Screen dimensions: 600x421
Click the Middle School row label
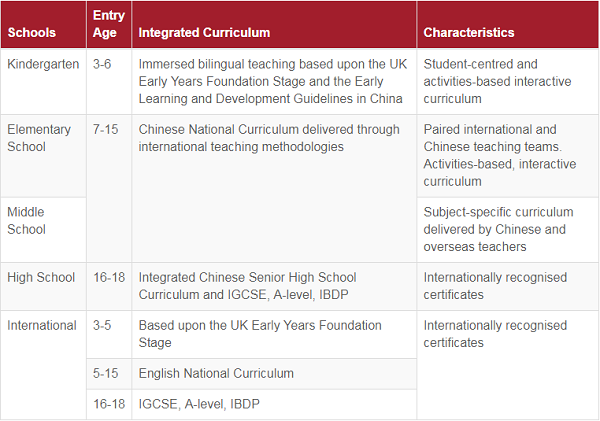[x=26, y=221]
